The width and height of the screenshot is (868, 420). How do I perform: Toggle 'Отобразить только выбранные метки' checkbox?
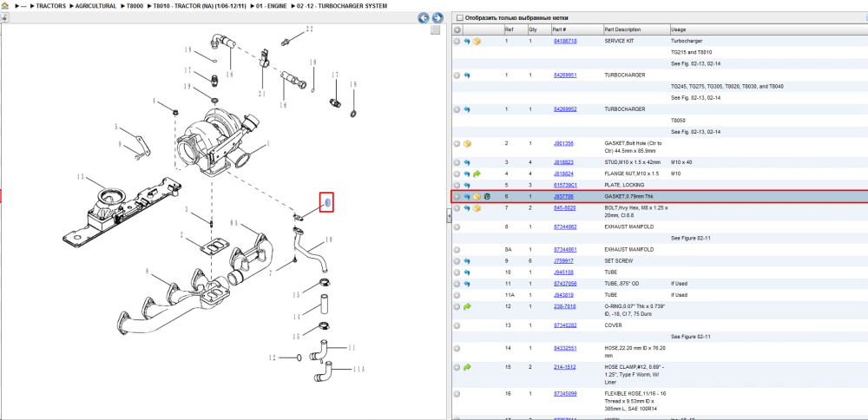[459, 17]
